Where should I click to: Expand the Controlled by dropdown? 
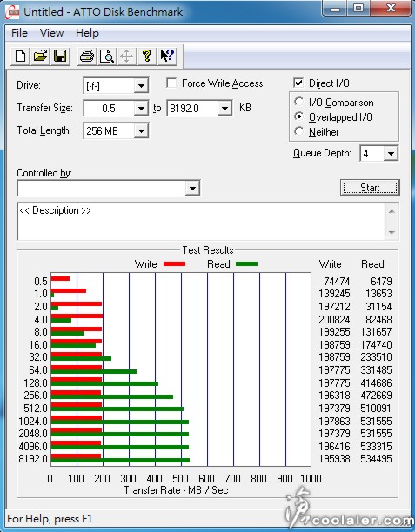192,188
